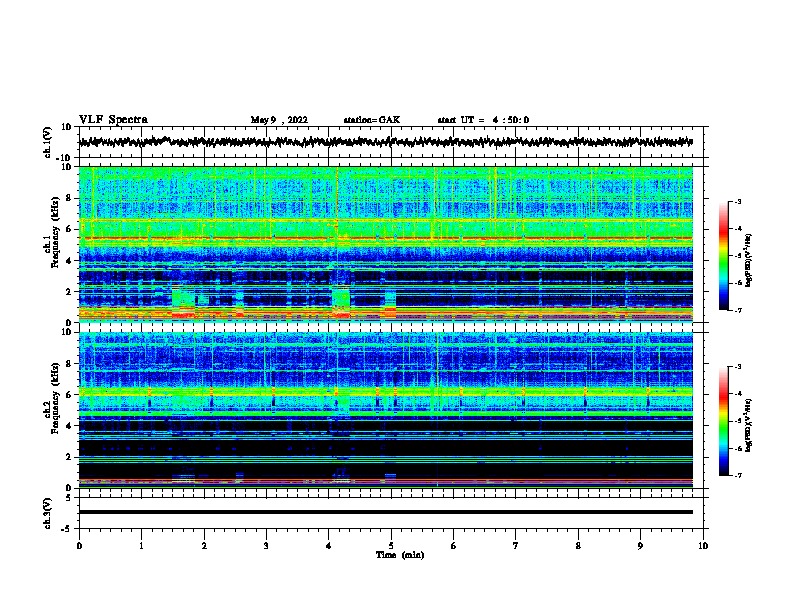Click the ch.2 spectrogram panel
The height and width of the screenshot is (612, 792).
coord(385,410)
